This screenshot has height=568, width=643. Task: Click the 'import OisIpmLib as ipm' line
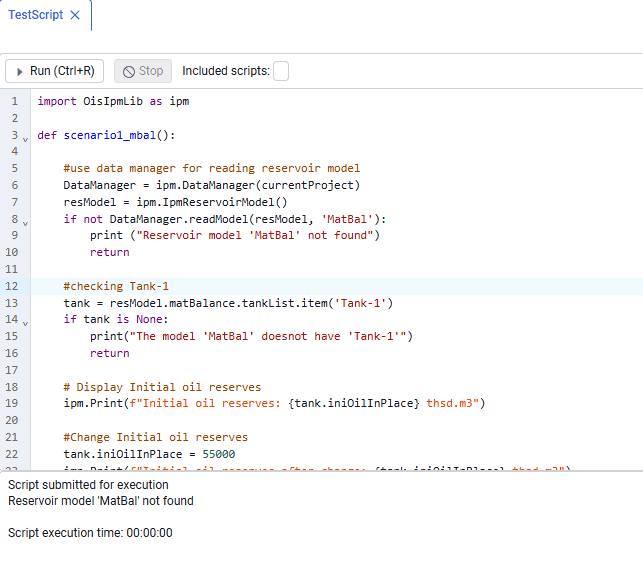tap(113, 101)
